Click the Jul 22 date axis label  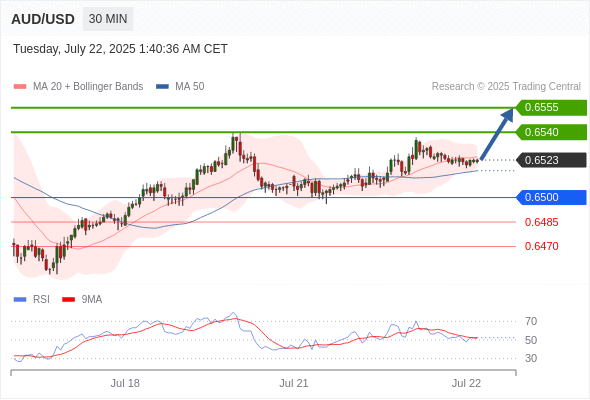point(466,383)
